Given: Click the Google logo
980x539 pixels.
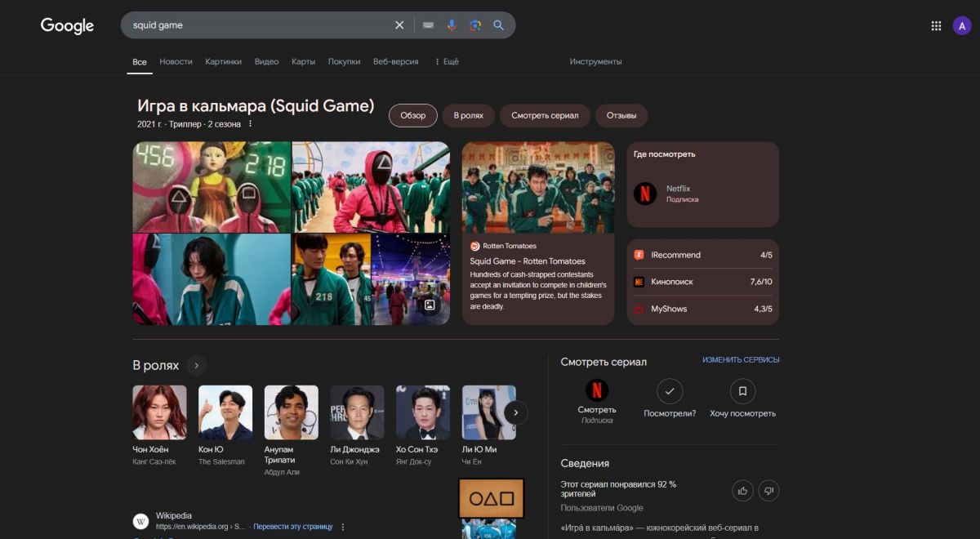Looking at the screenshot, I should point(67,25).
